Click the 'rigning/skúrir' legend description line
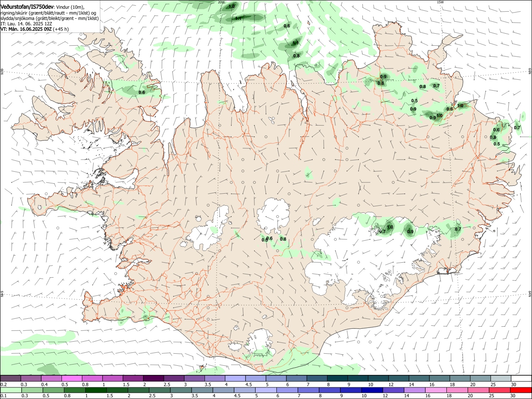 48,13
